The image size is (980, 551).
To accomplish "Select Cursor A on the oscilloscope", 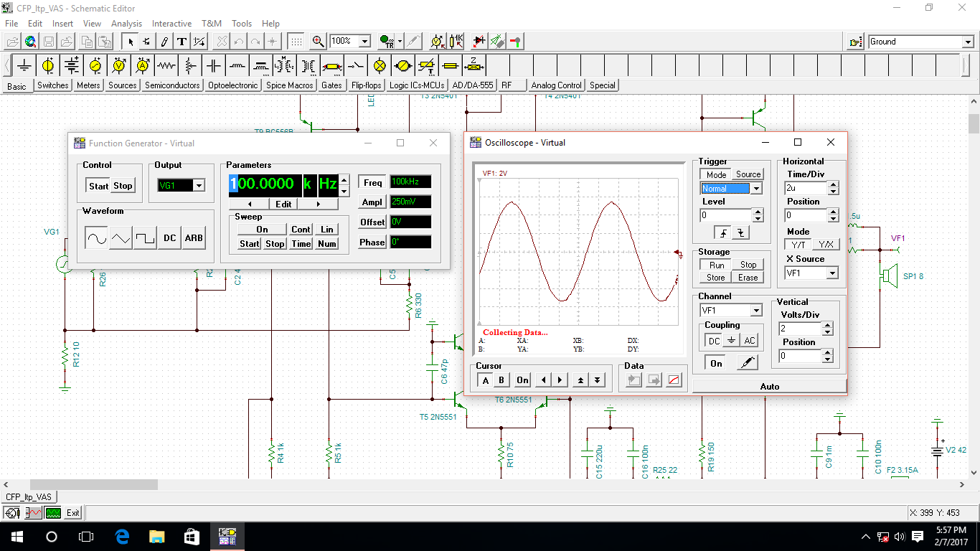I will [486, 380].
